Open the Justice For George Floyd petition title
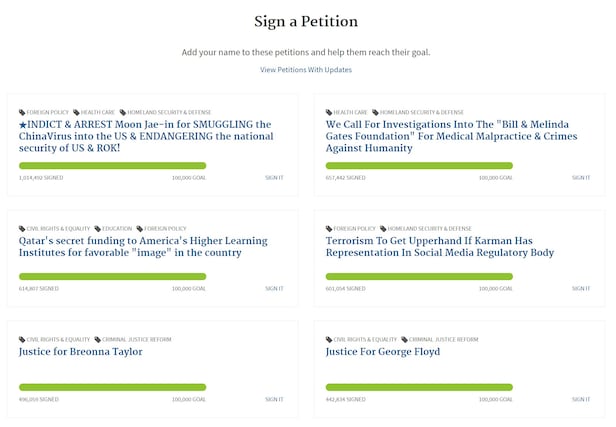Image resolution: width=616 pixels, height=427 pixels. pos(382,352)
